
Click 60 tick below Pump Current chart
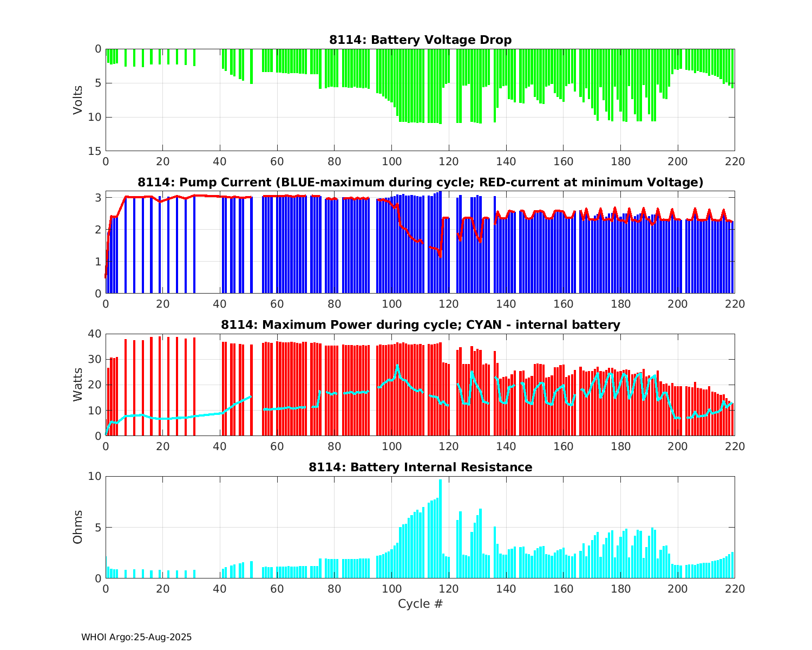(x=277, y=304)
